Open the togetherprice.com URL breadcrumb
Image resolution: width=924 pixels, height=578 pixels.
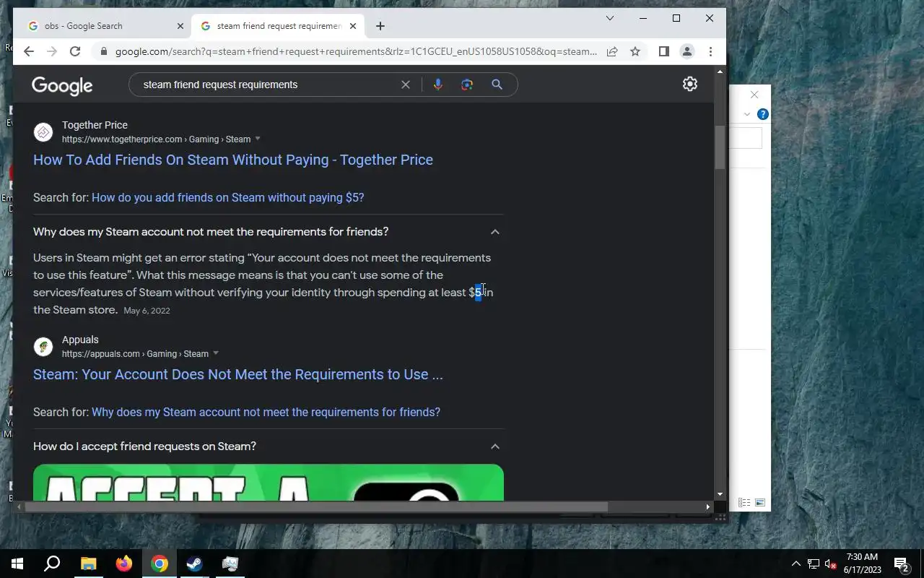[x=156, y=139]
